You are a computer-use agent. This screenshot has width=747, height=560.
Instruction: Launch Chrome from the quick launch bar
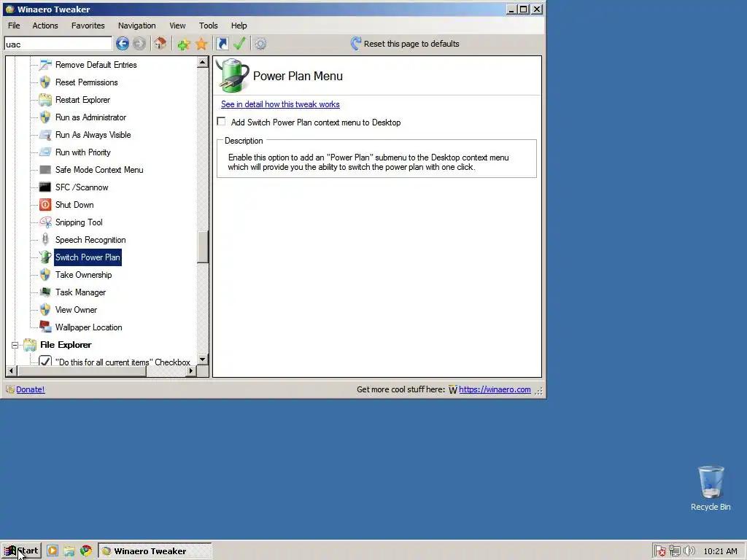click(x=86, y=551)
